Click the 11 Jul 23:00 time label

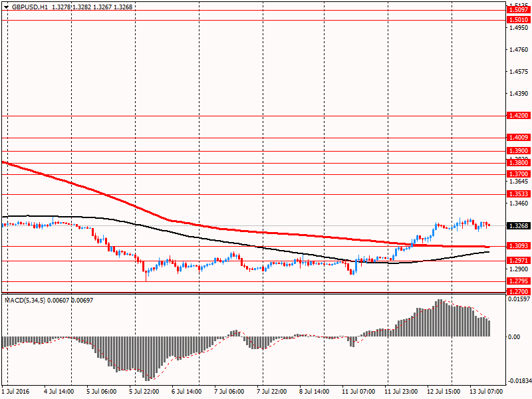[x=401, y=392]
